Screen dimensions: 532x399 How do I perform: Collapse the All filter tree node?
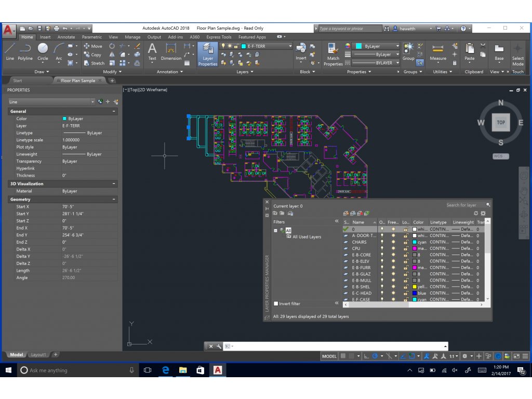[x=275, y=230]
